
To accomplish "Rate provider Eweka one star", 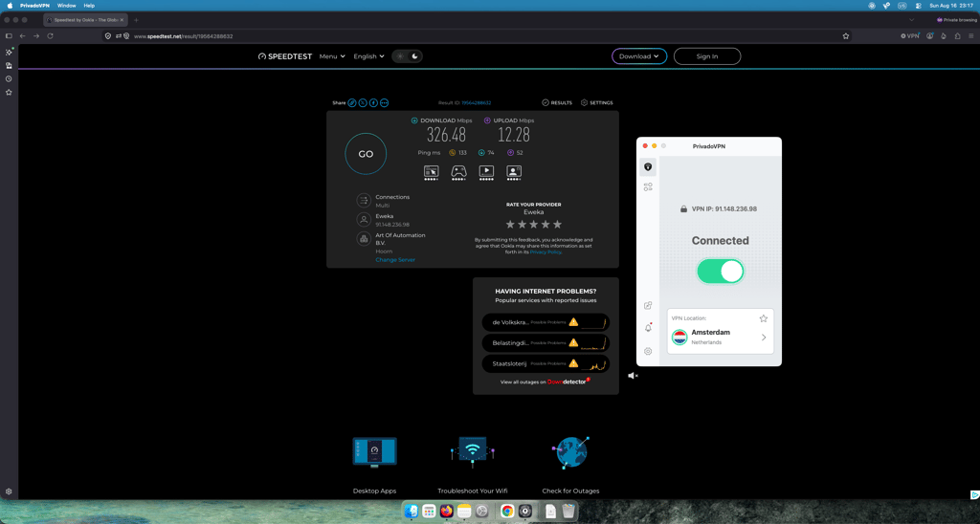I will click(x=510, y=224).
